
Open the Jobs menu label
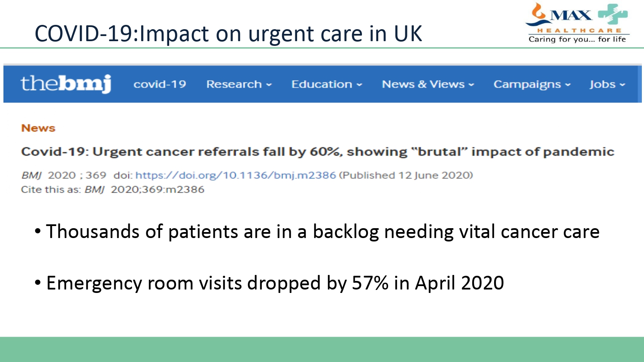[602, 84]
